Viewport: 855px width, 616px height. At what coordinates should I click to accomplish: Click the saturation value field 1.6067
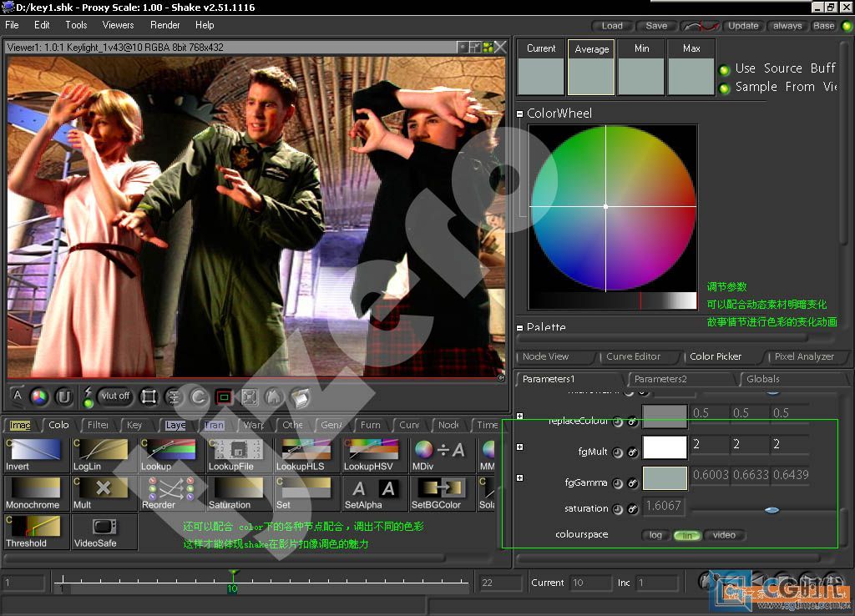click(664, 507)
